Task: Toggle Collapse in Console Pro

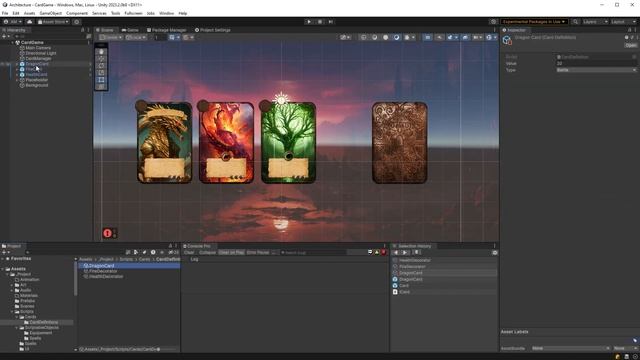Action: [x=207, y=253]
